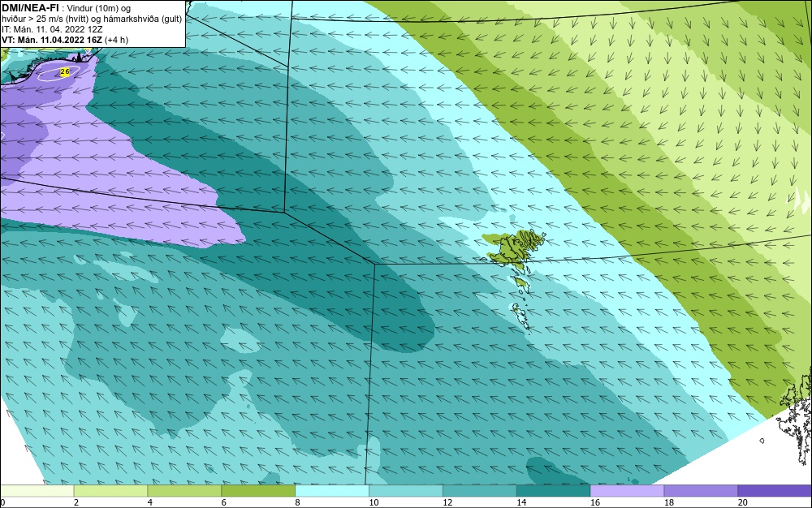812x508 pixels.
Task: Click the legend value 20
Action: pos(743,502)
